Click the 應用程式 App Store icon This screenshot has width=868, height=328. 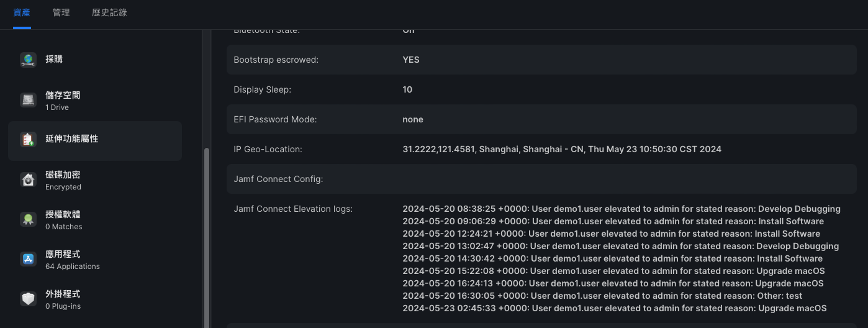[28, 259]
